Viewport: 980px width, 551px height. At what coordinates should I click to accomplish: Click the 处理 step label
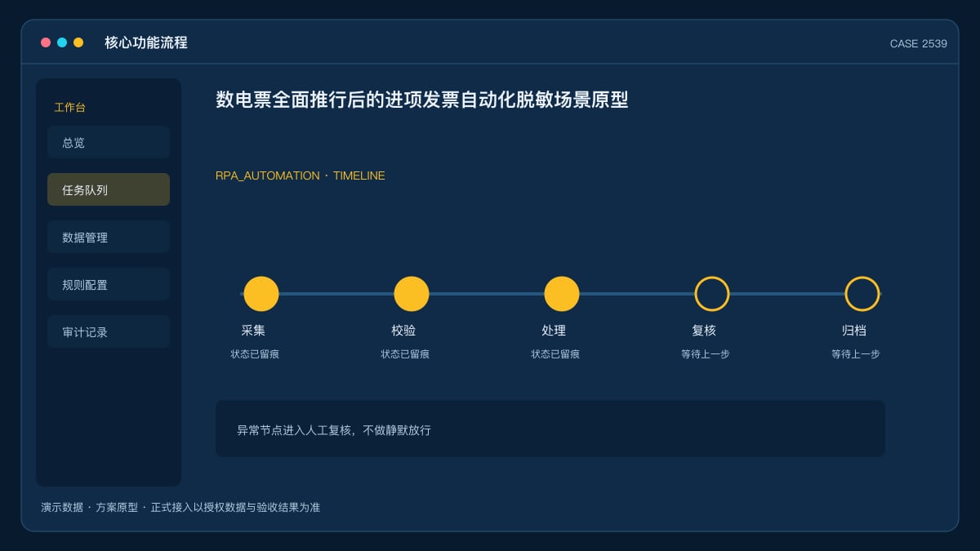coord(554,331)
